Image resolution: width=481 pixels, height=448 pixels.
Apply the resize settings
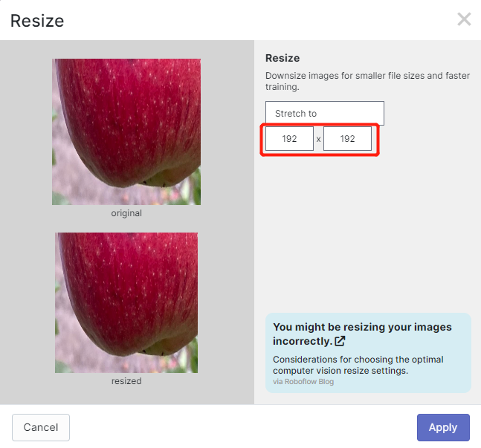443,427
